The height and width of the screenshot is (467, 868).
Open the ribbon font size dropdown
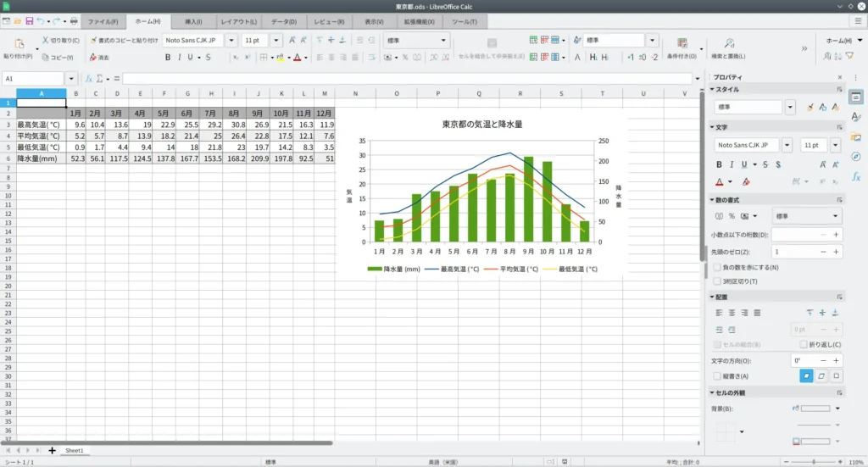coord(275,41)
